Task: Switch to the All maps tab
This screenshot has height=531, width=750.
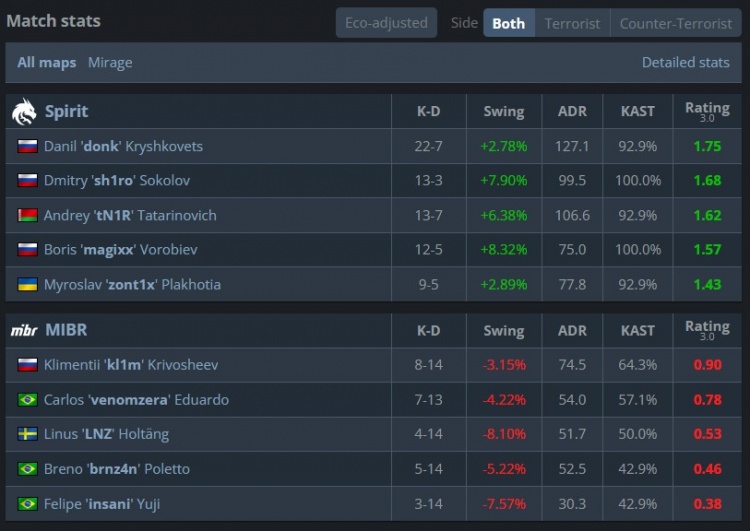Action: click(47, 63)
